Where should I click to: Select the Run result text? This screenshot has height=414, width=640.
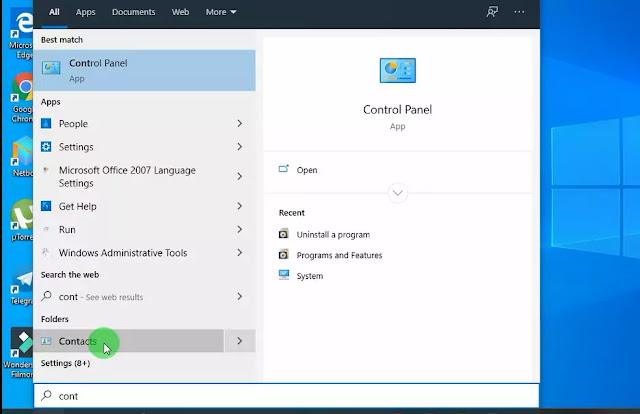67,229
